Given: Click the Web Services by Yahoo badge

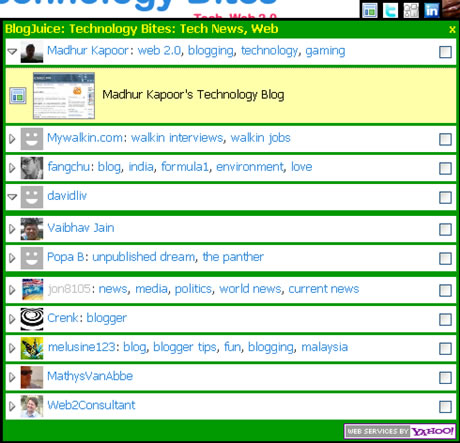Looking at the screenshot, I should pyautogui.click(x=400, y=431).
